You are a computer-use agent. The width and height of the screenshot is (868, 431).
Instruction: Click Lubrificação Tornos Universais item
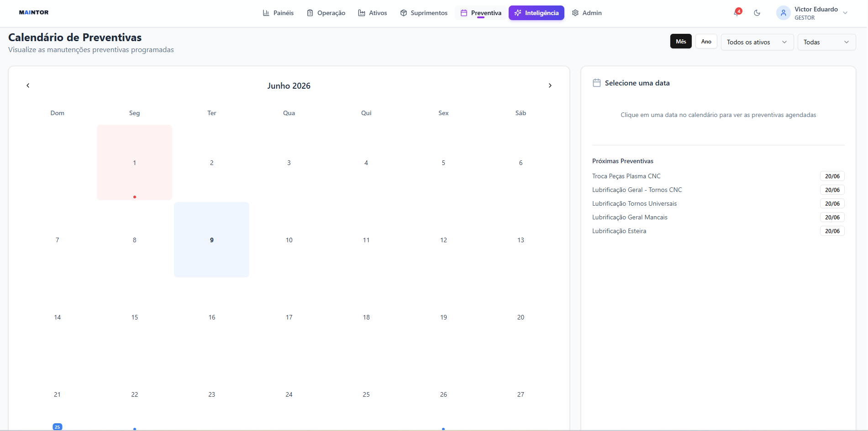(634, 203)
